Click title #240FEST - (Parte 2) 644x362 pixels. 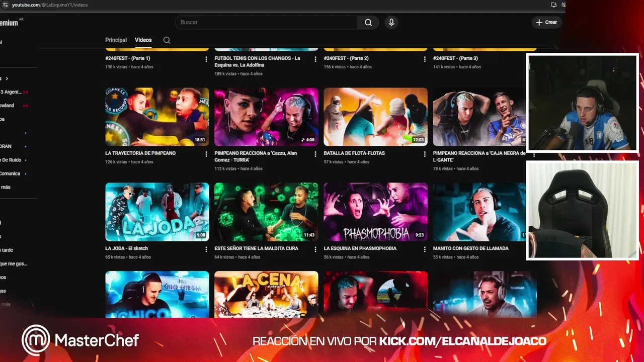[346, 58]
